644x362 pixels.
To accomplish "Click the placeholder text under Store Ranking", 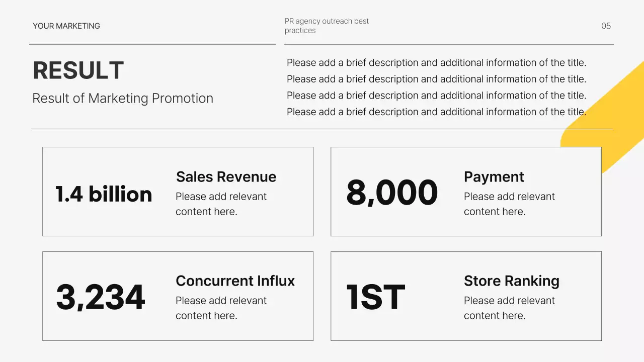I will pos(509,308).
